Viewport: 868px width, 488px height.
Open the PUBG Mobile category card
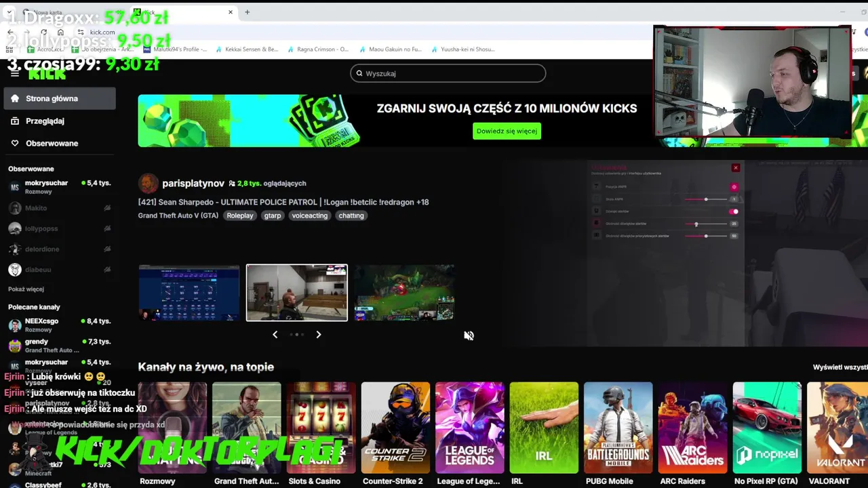tap(618, 428)
